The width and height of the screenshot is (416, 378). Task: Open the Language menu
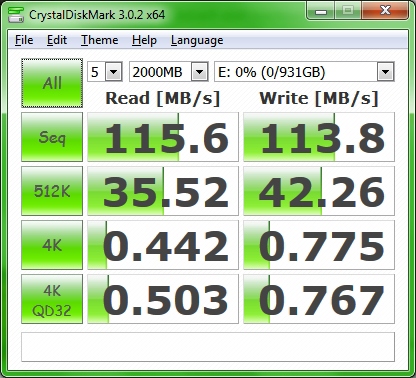click(197, 40)
